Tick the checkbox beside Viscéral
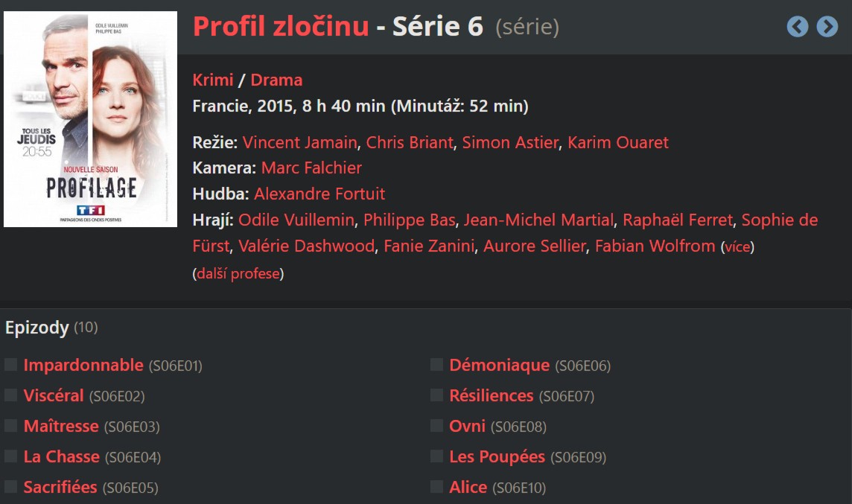Screen dimensions: 852x504 pyautogui.click(x=11, y=395)
